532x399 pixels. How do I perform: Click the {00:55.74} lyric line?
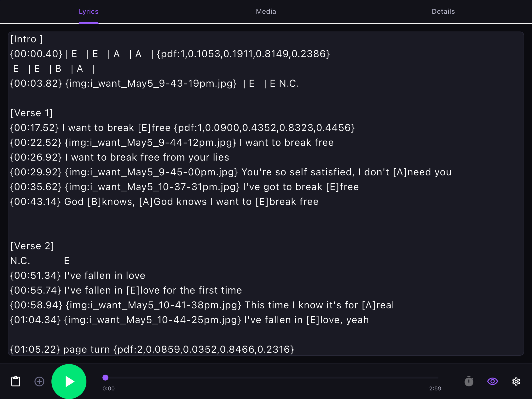[126, 290]
